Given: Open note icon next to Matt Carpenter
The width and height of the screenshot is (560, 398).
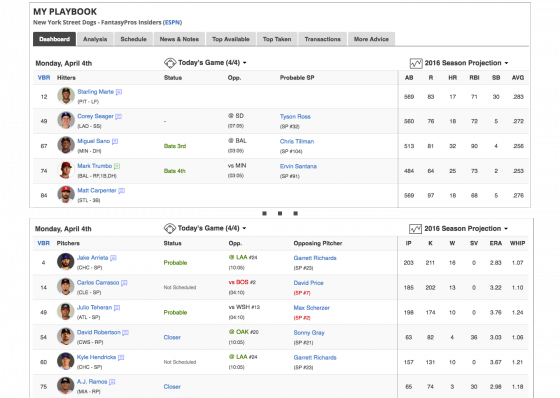Looking at the screenshot, I should 121,191.
